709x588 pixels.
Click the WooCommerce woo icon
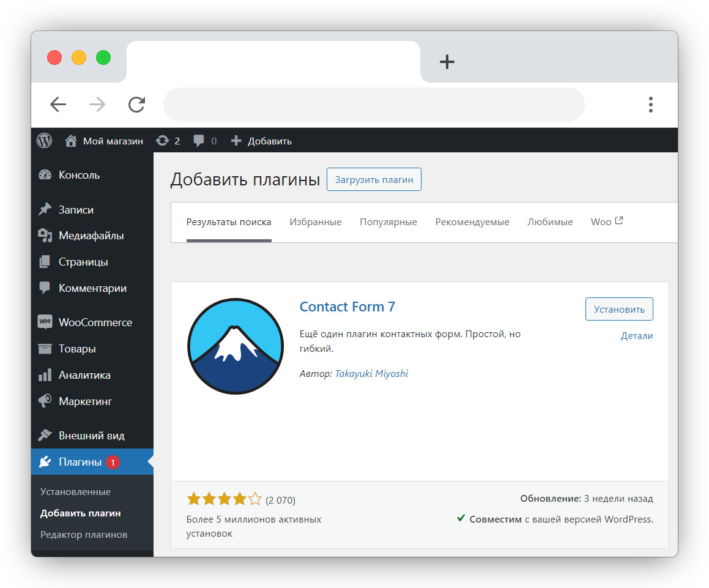click(45, 322)
